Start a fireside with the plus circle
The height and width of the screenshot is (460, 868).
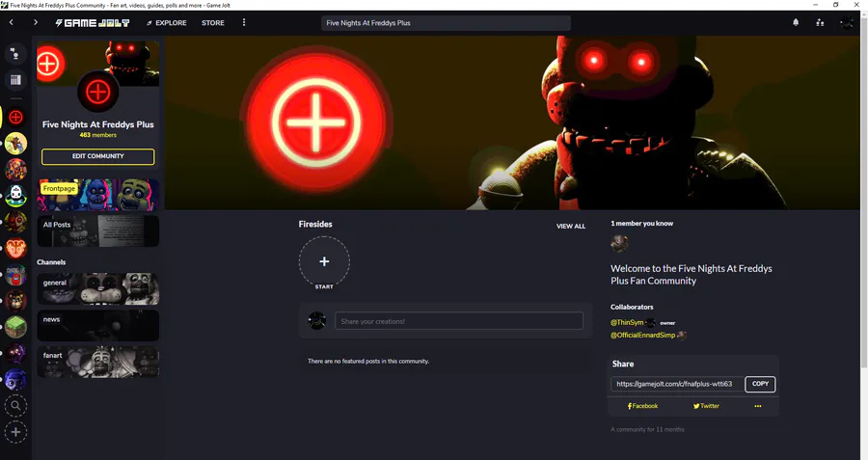(324, 261)
